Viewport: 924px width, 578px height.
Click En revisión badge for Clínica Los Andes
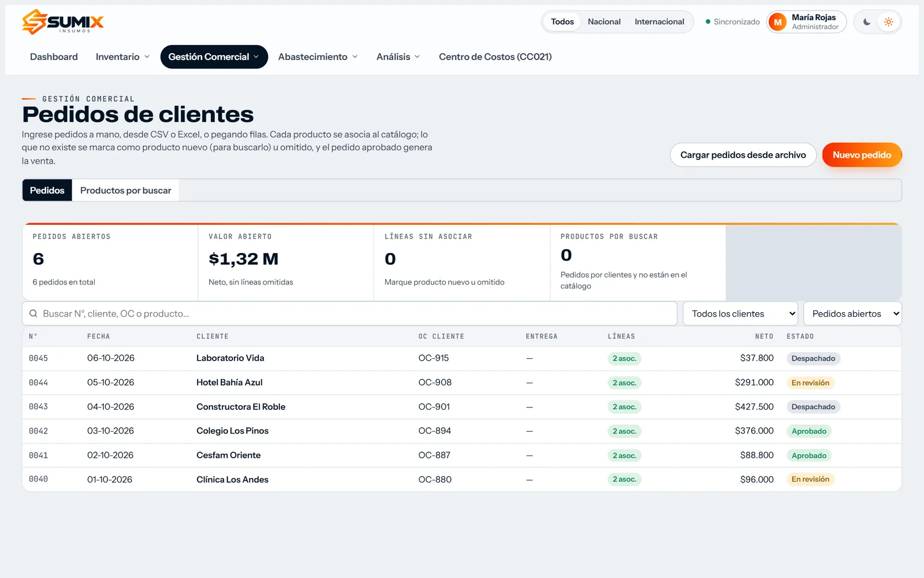(x=810, y=479)
